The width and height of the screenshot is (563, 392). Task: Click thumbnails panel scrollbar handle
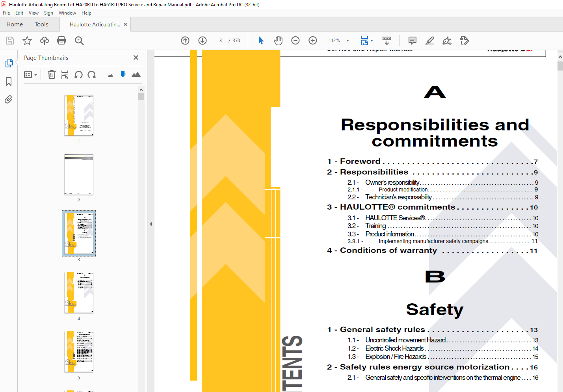tap(141, 97)
